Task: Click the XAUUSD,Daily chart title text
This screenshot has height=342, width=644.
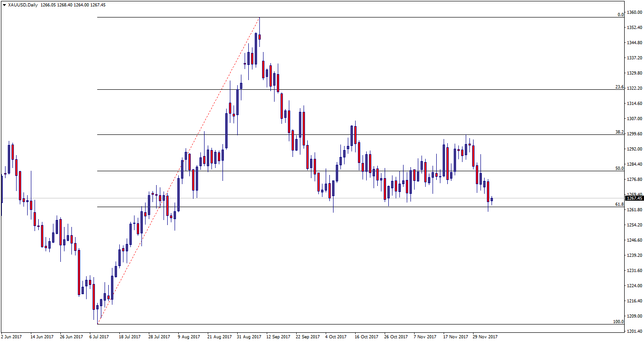Action: [x=23, y=5]
